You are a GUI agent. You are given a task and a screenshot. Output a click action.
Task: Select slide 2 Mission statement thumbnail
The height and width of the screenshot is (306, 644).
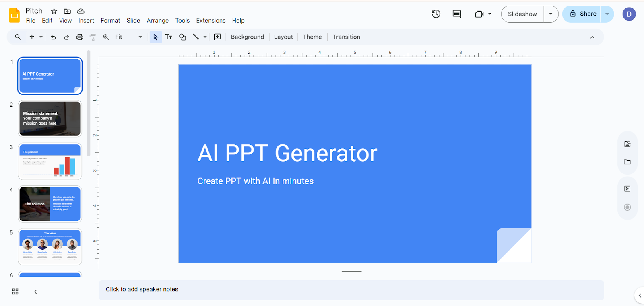(50, 119)
